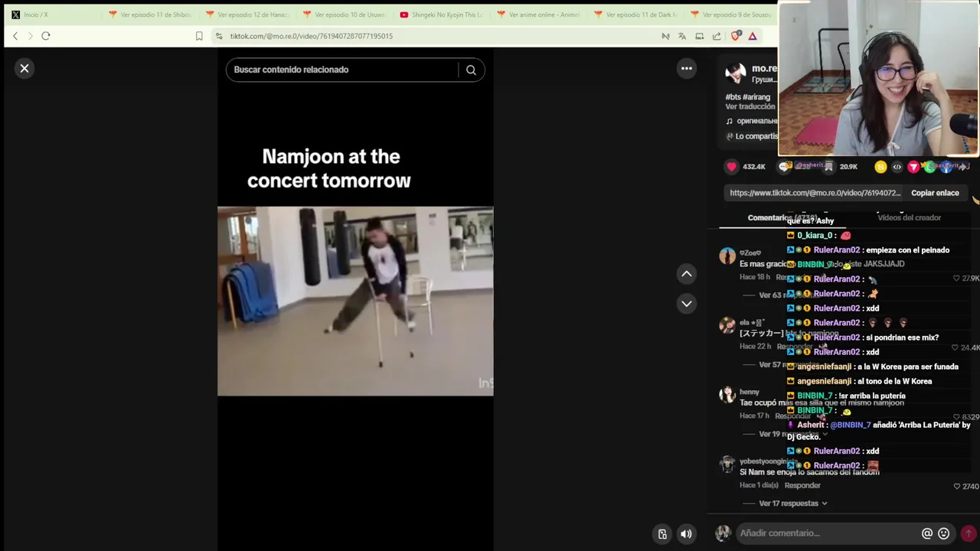
Task: Open the commenter Zoe avatar
Action: [x=727, y=256]
